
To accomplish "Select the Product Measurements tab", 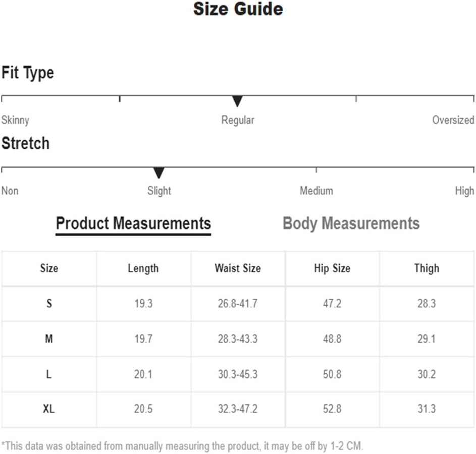I will (x=133, y=224).
